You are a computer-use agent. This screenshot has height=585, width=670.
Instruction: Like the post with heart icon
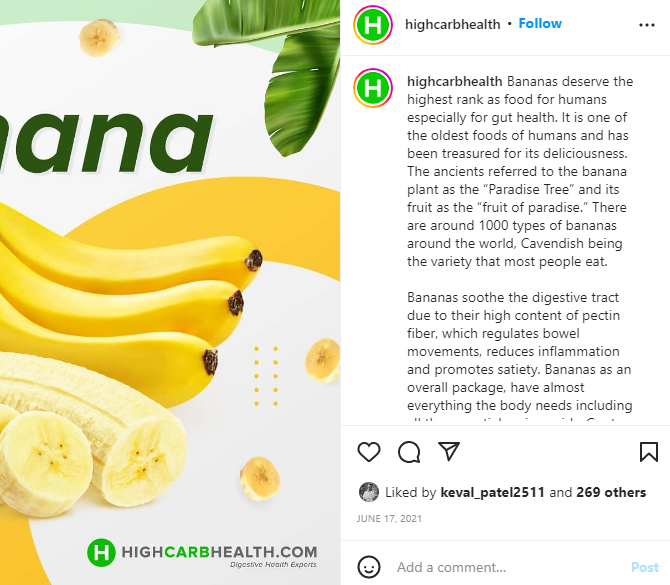369,452
